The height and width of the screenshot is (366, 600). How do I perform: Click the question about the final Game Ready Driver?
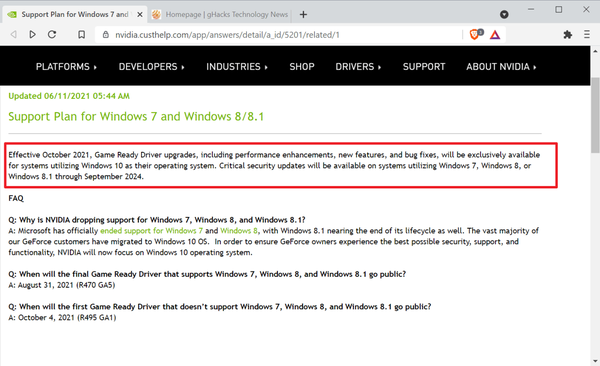[207, 274]
